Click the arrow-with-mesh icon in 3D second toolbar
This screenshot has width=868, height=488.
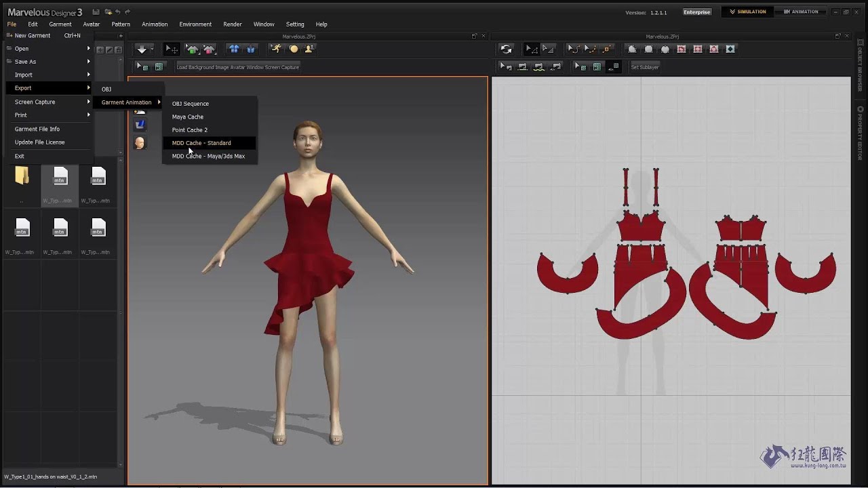coord(142,66)
